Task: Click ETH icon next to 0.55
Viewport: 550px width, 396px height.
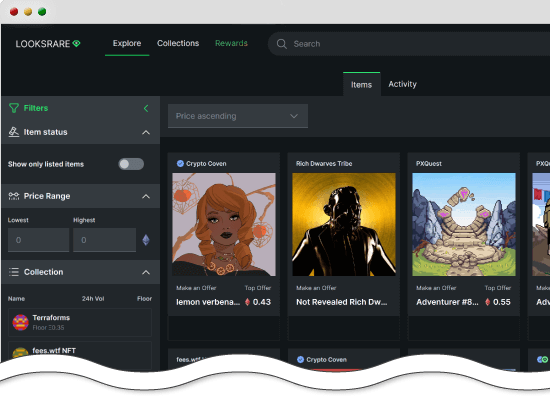Action: (x=487, y=302)
